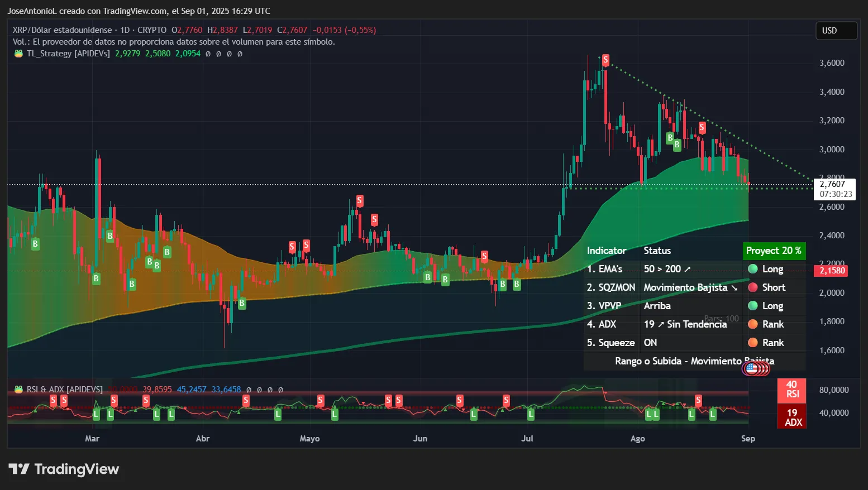The width and height of the screenshot is (868, 490).
Task: Click the red 2,1580 price label on the axis
Action: (831, 270)
